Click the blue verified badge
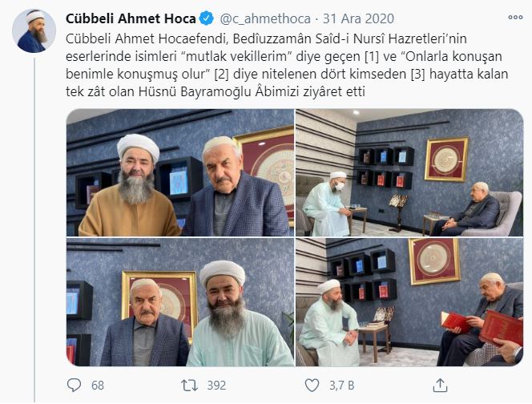The image size is (532, 404). (x=206, y=18)
